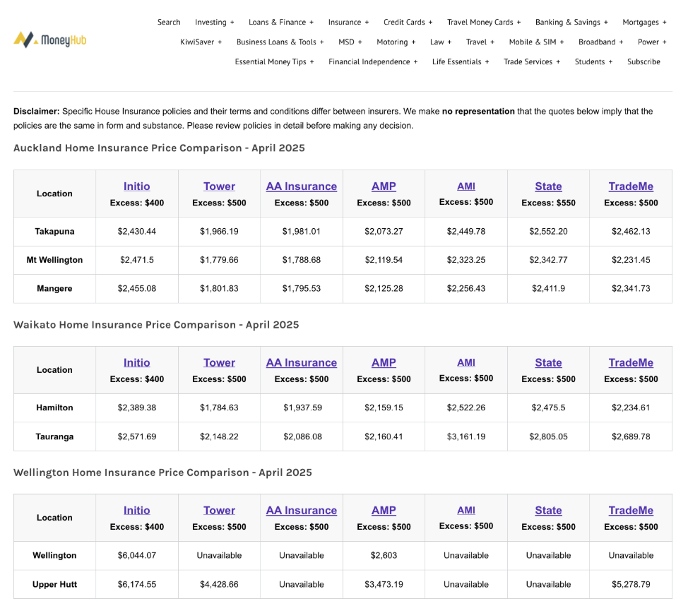The width and height of the screenshot is (700, 606).
Task: Open AMP link in Wellington table
Action: pyautogui.click(x=384, y=510)
